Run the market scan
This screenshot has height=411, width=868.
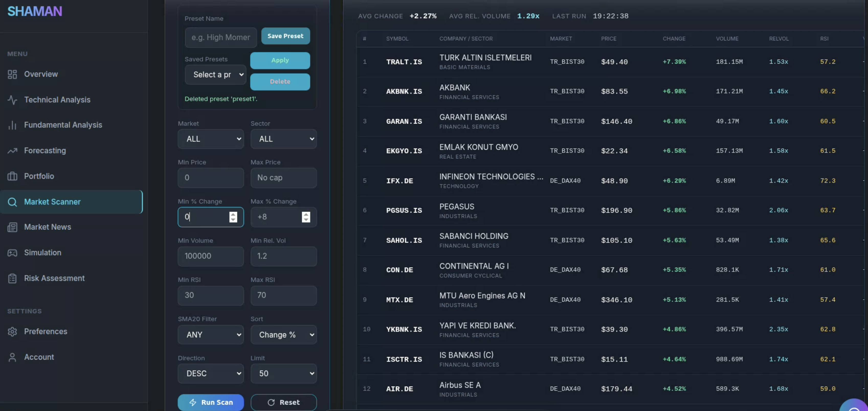tap(210, 402)
